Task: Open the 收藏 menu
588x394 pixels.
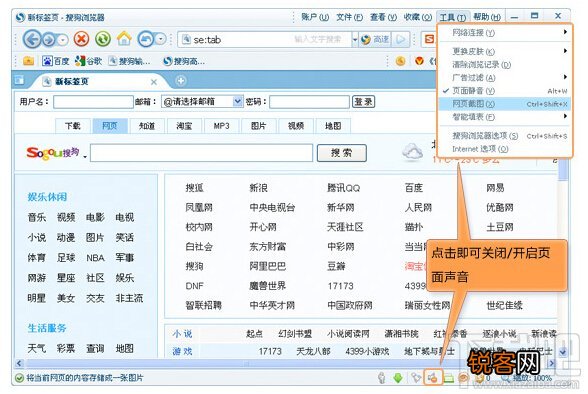Action: (418, 17)
